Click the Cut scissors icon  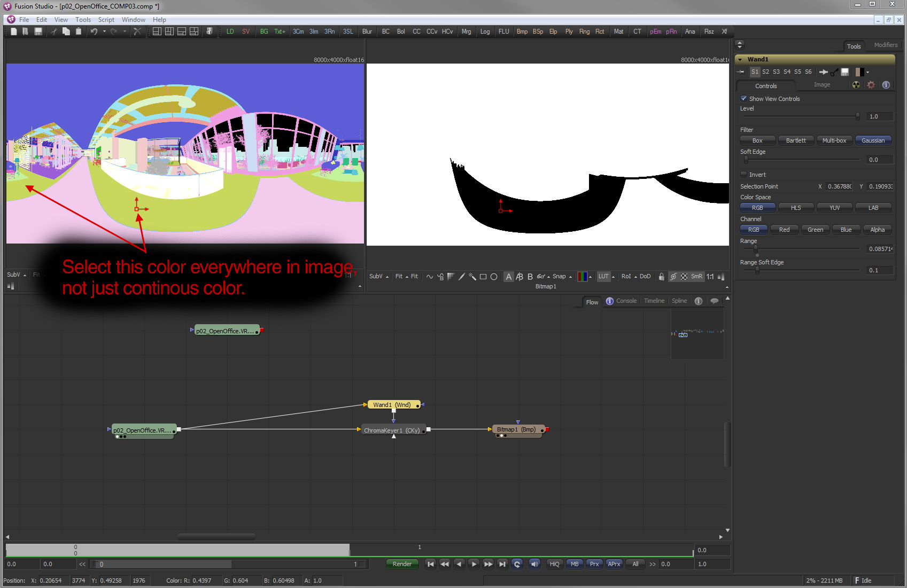coord(54,32)
